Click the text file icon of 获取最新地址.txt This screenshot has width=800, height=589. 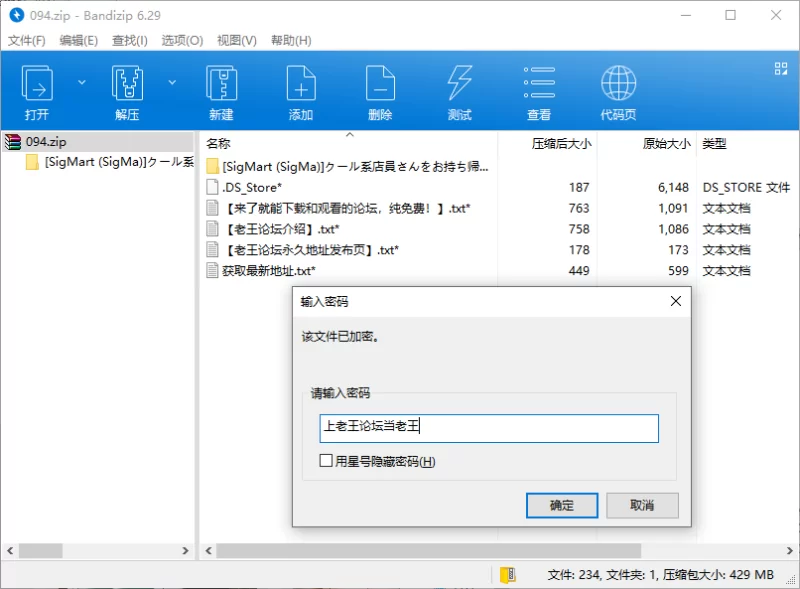[212, 271]
